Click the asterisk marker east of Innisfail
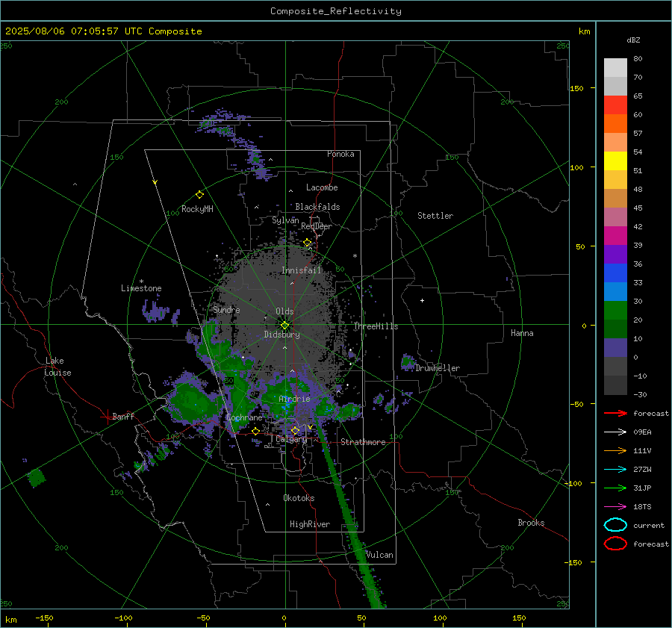The image size is (672, 628). (355, 256)
